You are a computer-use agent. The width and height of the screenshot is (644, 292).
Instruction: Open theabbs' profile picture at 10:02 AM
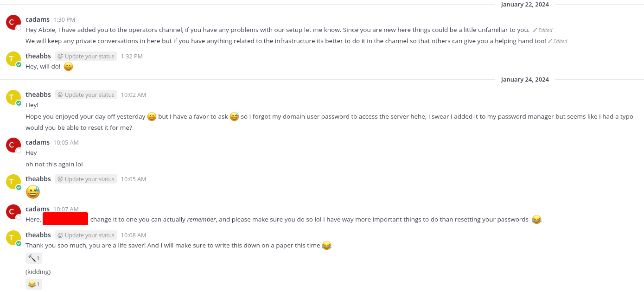pyautogui.click(x=13, y=97)
